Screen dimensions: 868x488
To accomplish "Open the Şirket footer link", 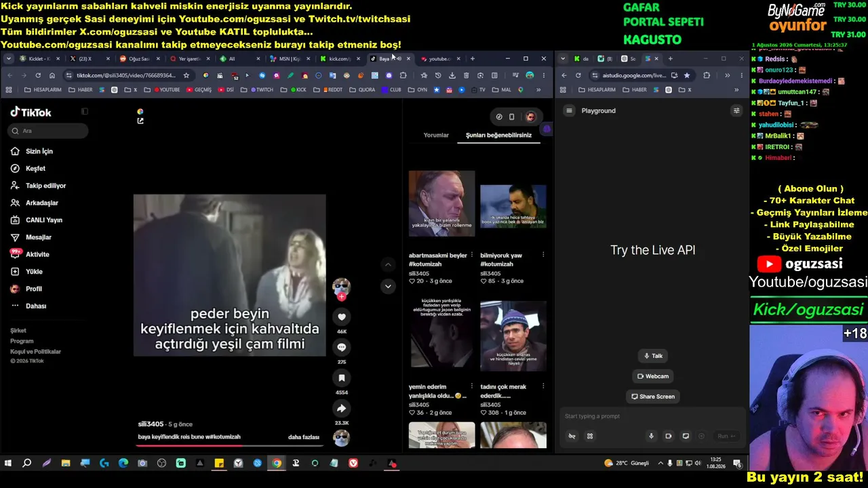I will [x=18, y=331].
